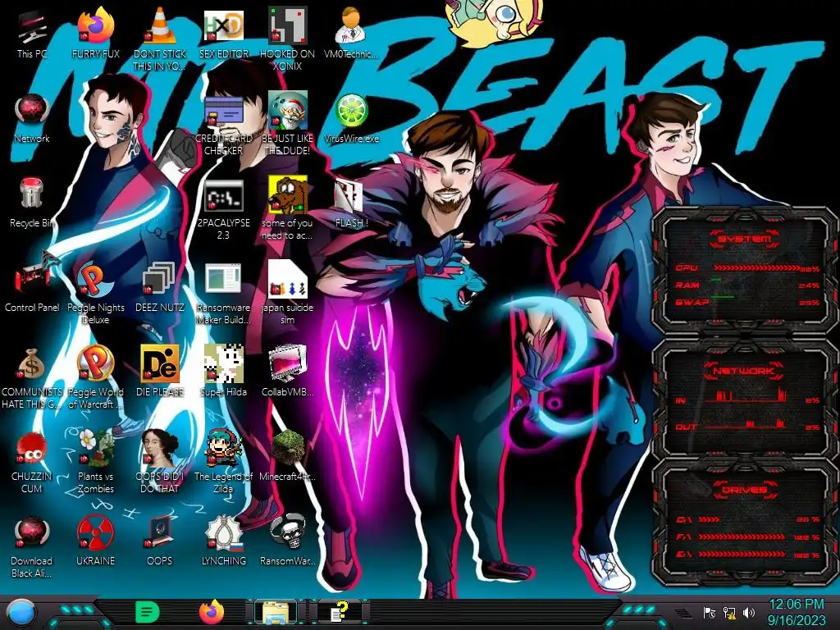The width and height of the screenshot is (840, 630).
Task: Select the Network desktop icon
Action: click(x=32, y=119)
